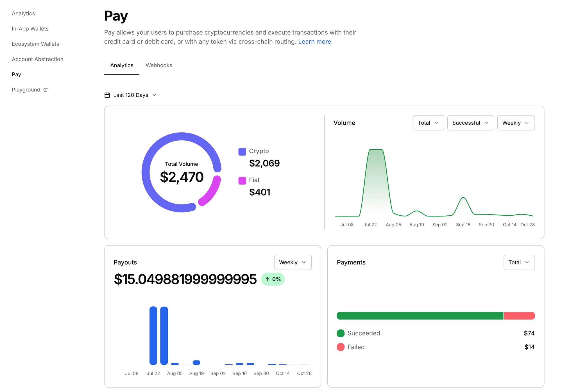Image resolution: width=562 pixels, height=392 pixels.
Task: Switch to the Webhooks tab
Action: pyautogui.click(x=159, y=65)
